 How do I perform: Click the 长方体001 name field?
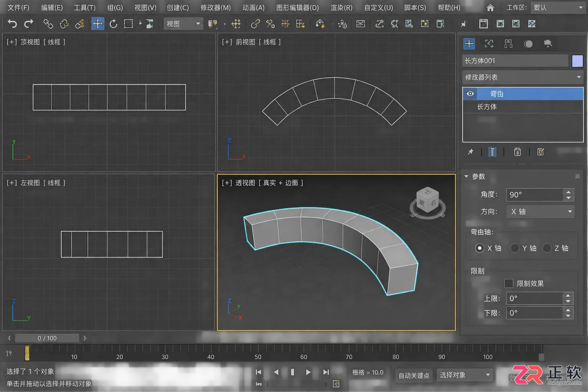coord(515,61)
